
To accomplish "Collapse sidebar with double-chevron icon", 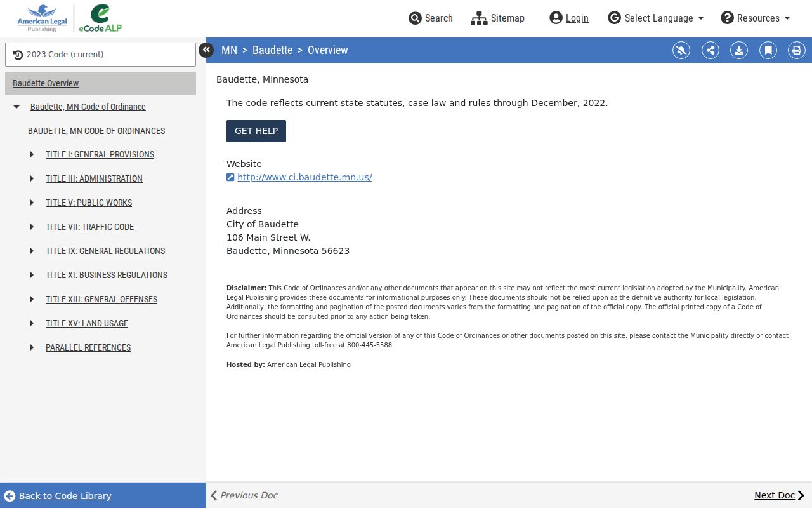I will tap(206, 50).
